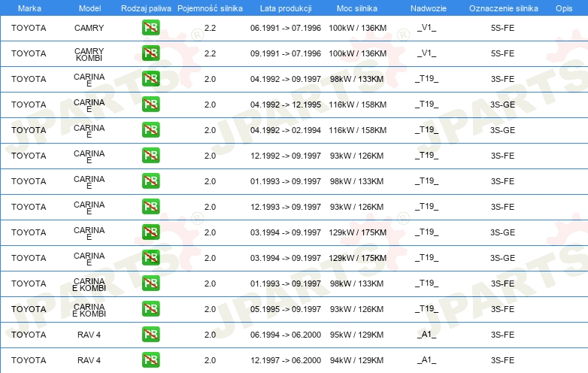Select the date range '12.1992 -> 09.1997'
Image resolution: width=588 pixels, height=373 pixels.
point(286,156)
